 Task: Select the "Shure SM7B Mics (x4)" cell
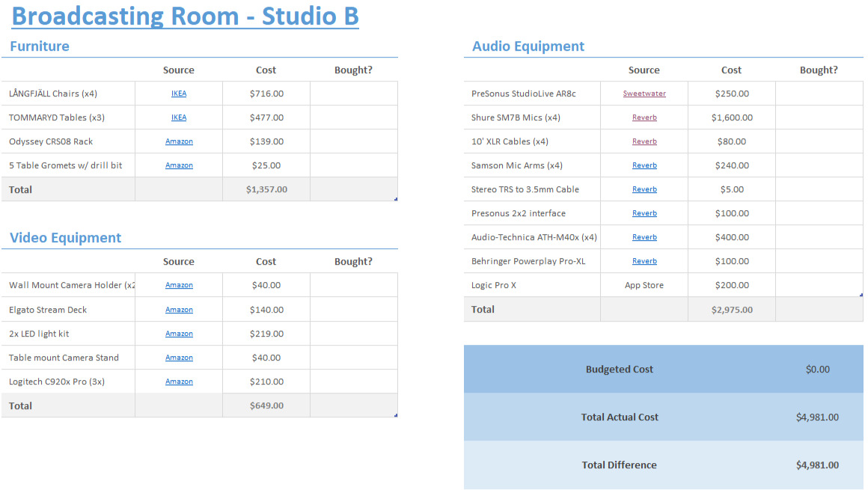point(532,117)
